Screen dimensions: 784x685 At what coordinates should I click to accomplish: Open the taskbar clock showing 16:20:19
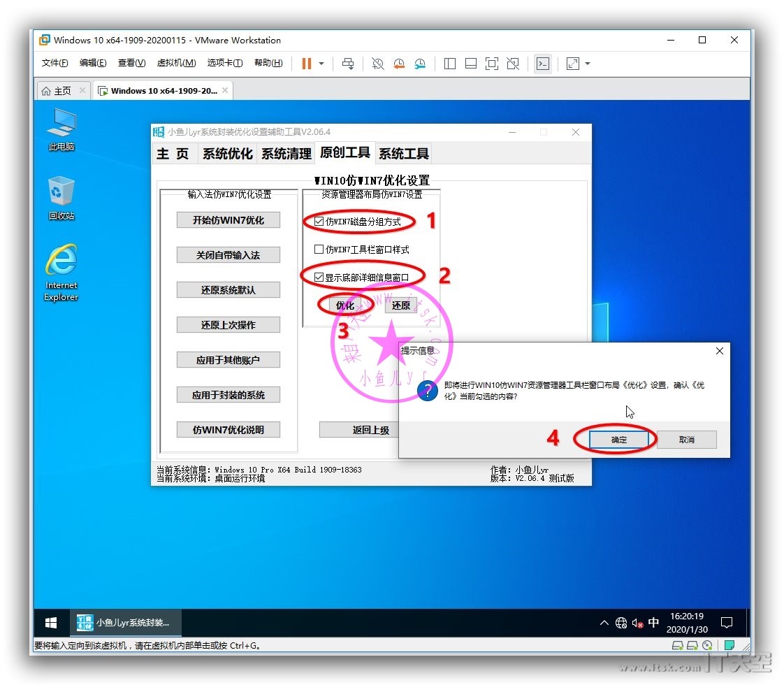pyautogui.click(x=687, y=623)
